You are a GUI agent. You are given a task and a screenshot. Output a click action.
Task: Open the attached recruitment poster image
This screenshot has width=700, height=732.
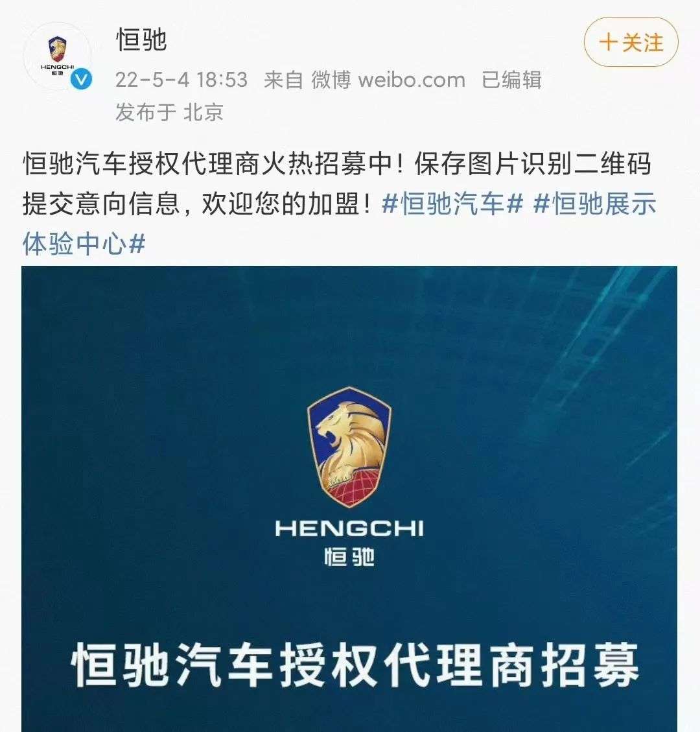[349, 499]
